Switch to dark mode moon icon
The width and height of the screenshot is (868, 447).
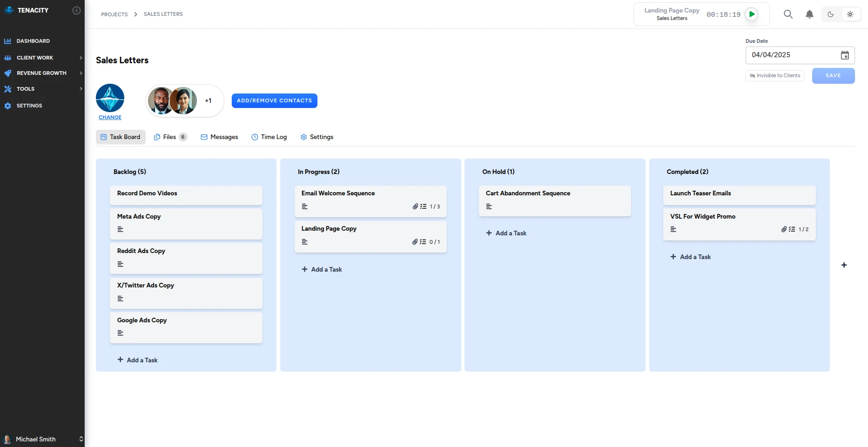pos(830,14)
